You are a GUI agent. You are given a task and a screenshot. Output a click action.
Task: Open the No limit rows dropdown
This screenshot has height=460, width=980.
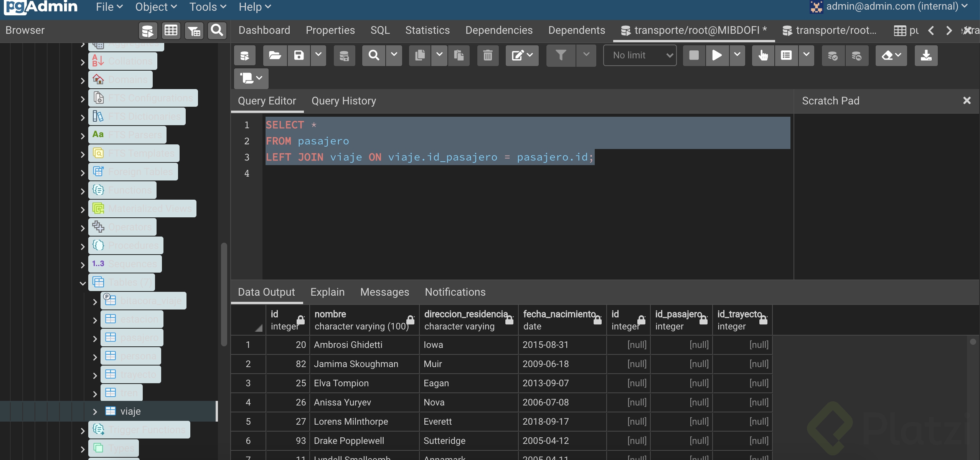pyautogui.click(x=640, y=56)
